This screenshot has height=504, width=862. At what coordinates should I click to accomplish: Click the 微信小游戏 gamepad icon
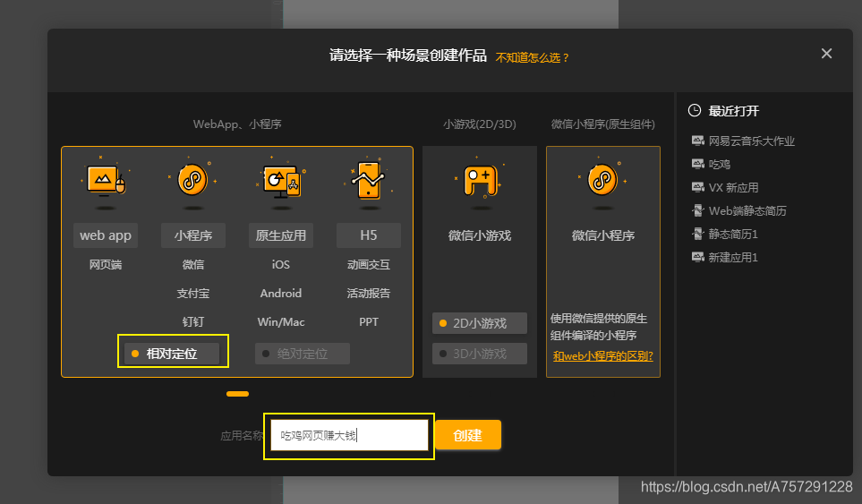(x=480, y=180)
